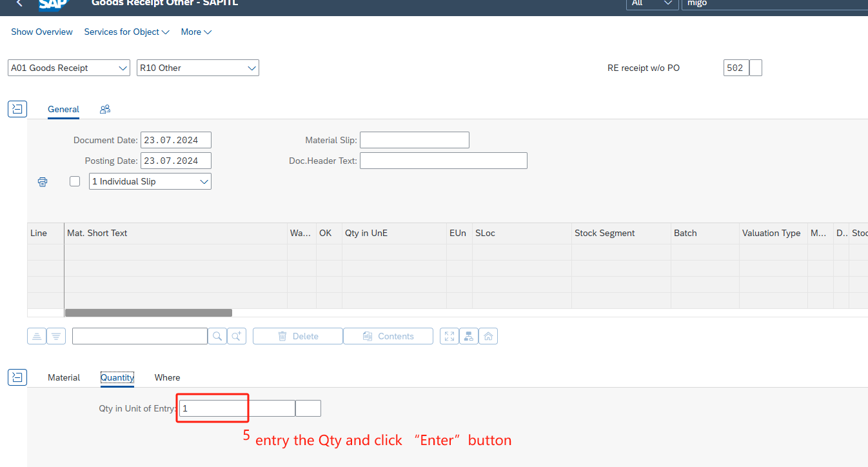Viewport: 868px width, 467px height.
Task: Click the Qty in Unit of Entry field
Action: [213, 408]
